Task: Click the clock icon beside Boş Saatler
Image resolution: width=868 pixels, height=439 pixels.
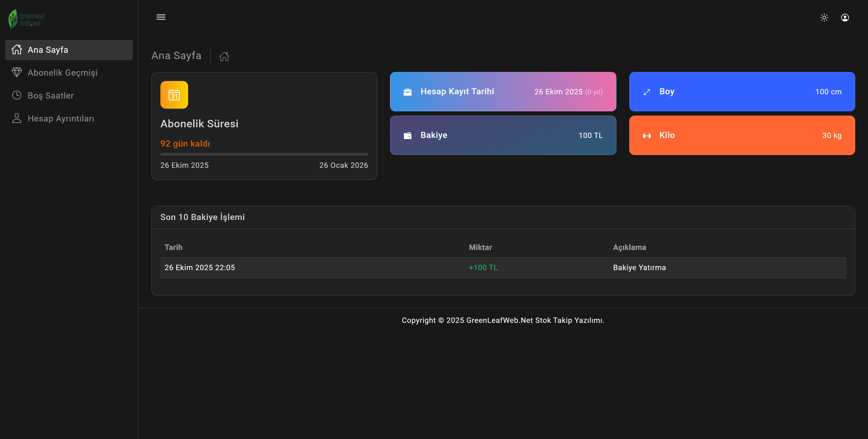Action: coord(17,95)
